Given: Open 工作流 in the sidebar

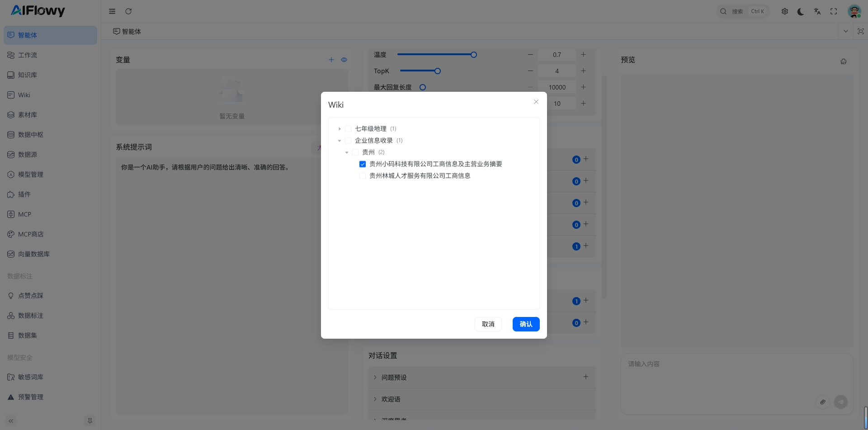Looking at the screenshot, I should pyautogui.click(x=50, y=55).
